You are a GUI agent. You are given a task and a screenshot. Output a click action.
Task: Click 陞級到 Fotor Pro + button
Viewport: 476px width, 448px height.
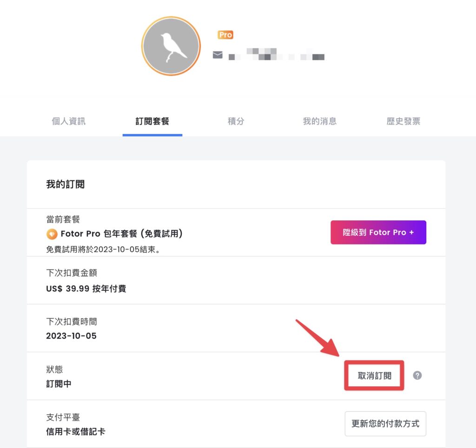click(x=378, y=232)
